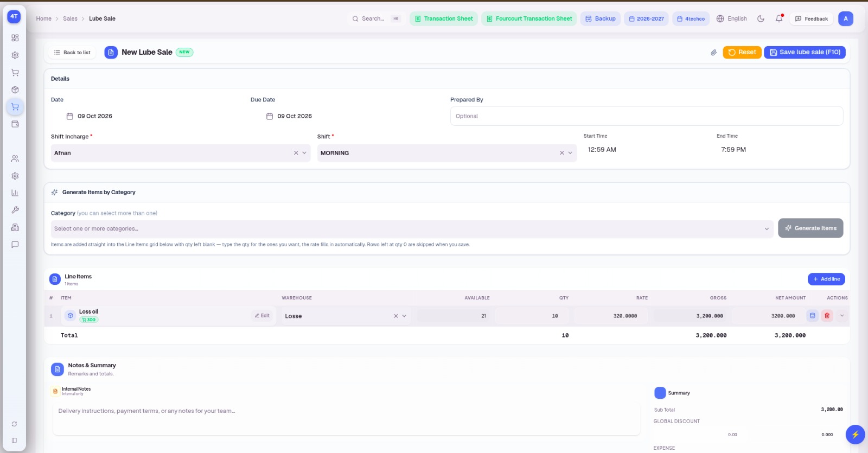Open the 4T app logo
The height and width of the screenshot is (453, 868).
(x=14, y=16)
